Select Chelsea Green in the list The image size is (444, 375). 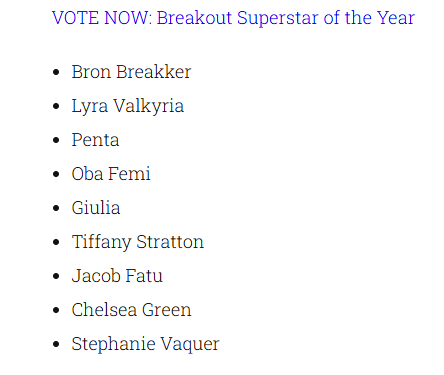click(x=131, y=310)
